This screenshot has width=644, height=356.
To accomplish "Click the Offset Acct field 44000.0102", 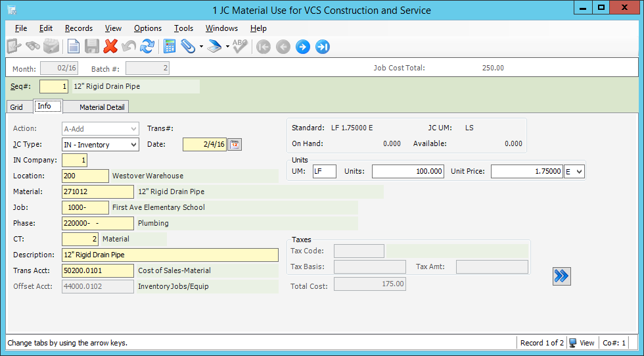I will [x=98, y=286].
